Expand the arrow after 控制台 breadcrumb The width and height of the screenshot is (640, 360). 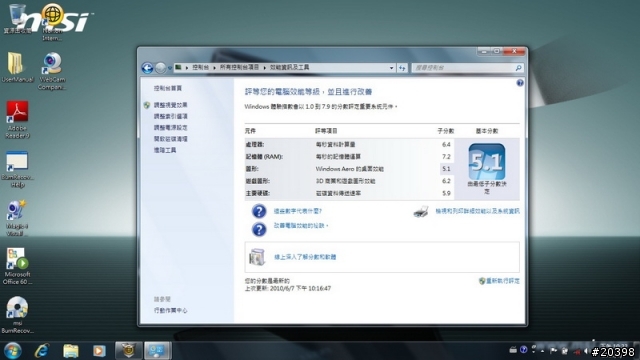click(x=214, y=68)
